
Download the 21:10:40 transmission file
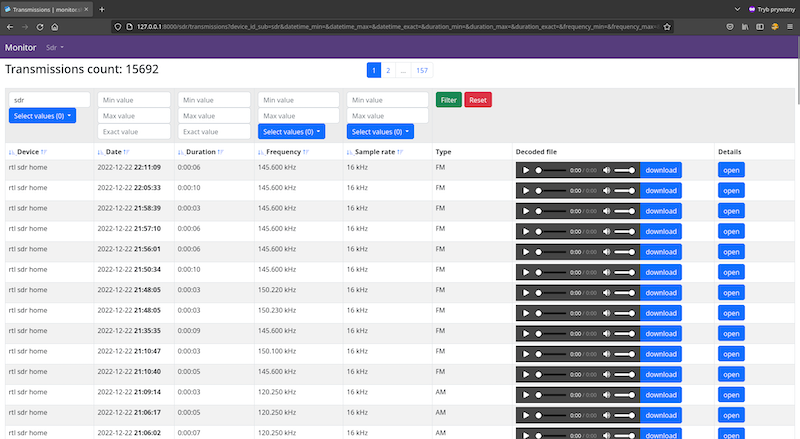click(x=661, y=375)
